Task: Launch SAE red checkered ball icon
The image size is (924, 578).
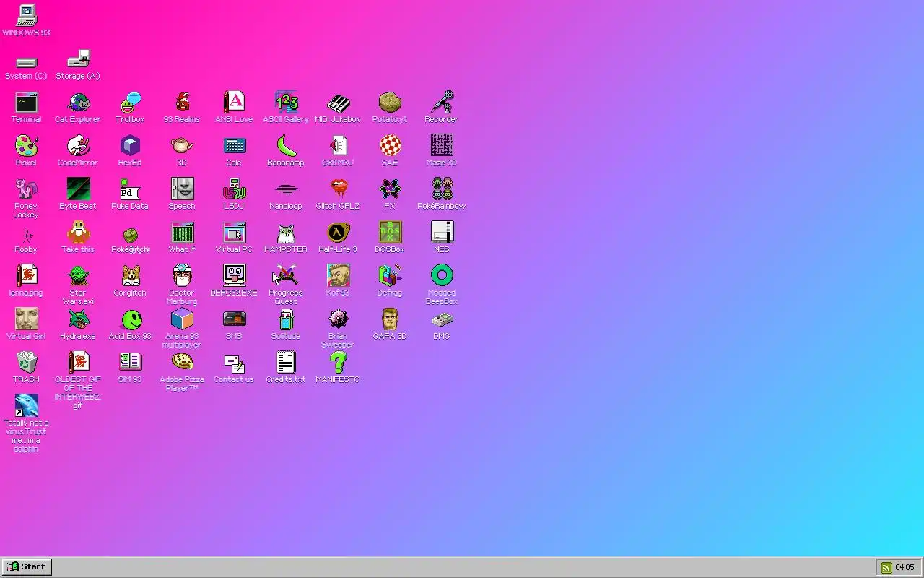Action: 390,146
